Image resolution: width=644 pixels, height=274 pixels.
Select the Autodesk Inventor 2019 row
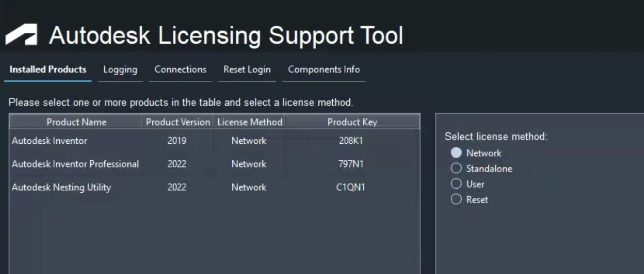[135, 141]
